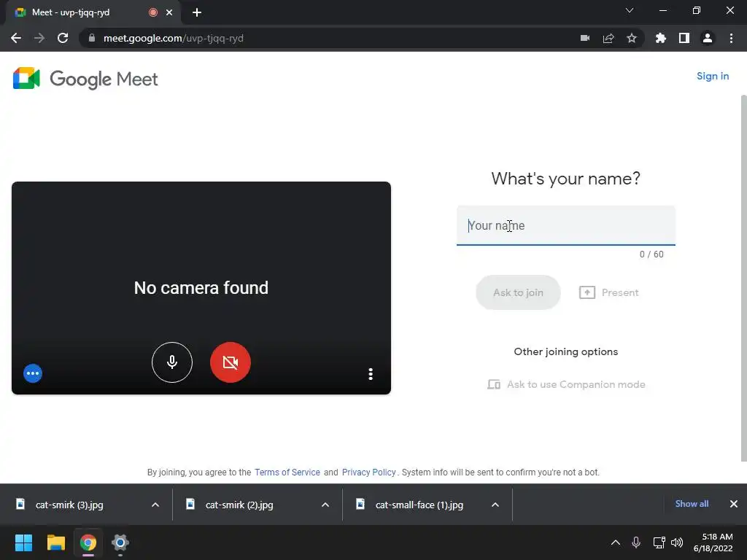Click 'Other joining options' heading
747x560 pixels.
566,351
